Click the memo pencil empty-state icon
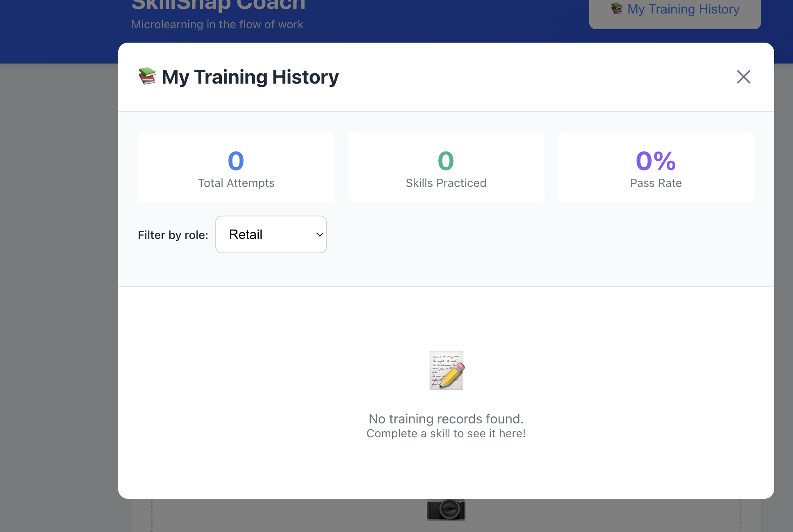Screen dimensions: 793x532 (x=446, y=370)
